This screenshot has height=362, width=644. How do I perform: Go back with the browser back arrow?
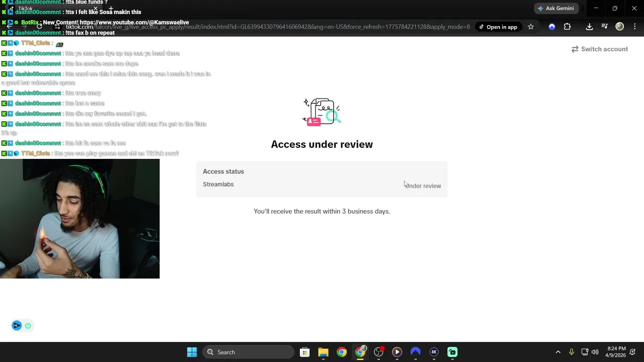[x=10, y=27]
